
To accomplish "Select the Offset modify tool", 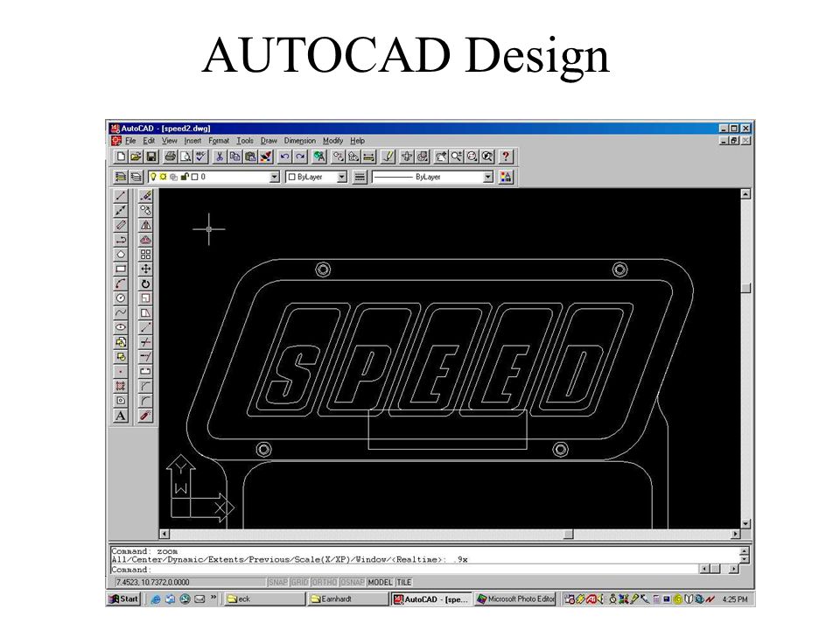I will (x=145, y=240).
